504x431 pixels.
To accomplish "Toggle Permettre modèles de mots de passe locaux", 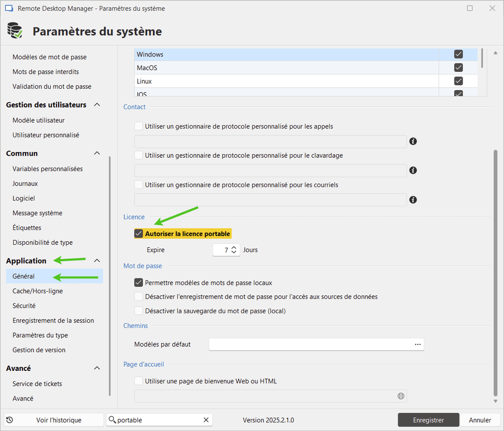I will [139, 283].
